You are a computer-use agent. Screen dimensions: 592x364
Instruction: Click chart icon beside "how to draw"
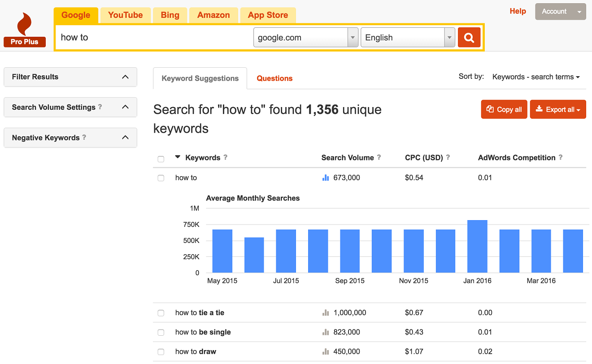(x=326, y=351)
